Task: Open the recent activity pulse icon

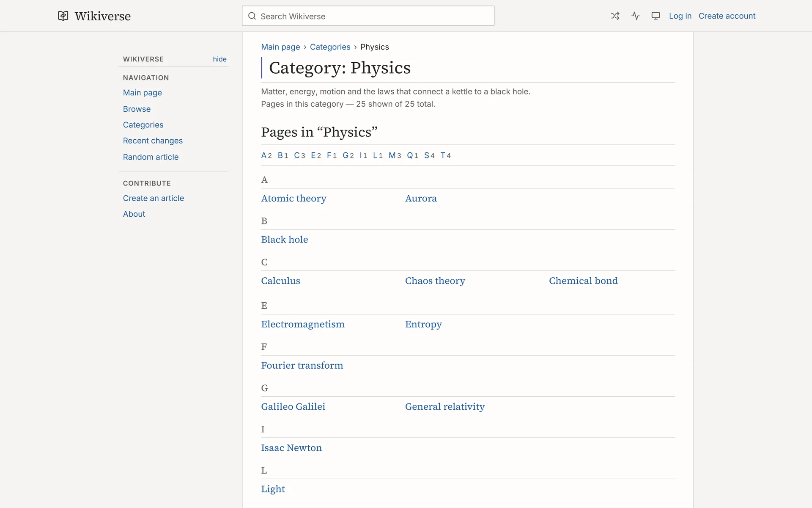Action: [635, 16]
